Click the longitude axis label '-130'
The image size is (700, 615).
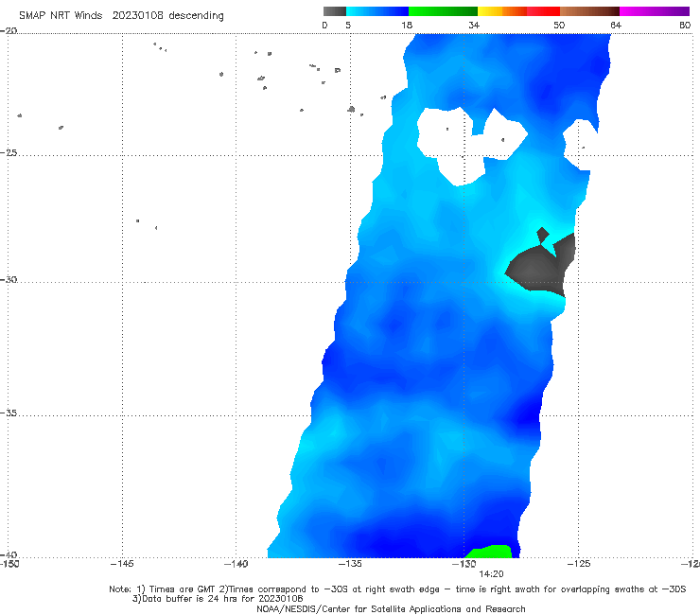[x=464, y=564]
